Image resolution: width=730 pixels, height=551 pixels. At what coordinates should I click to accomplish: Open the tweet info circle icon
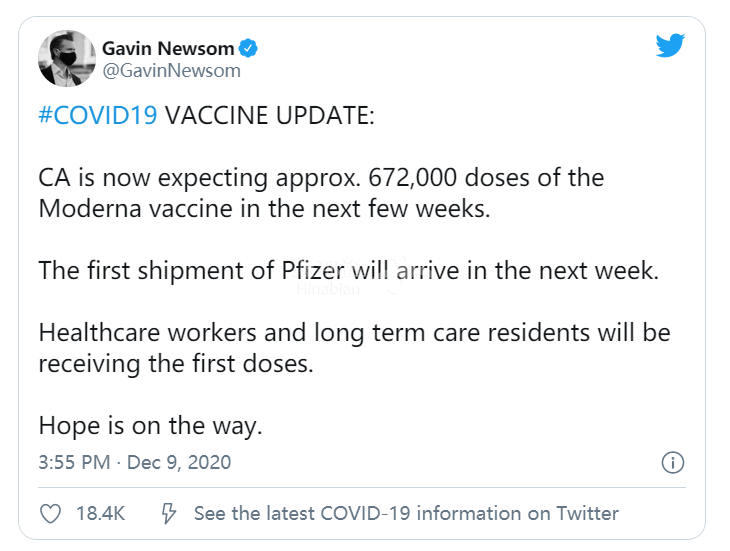[x=673, y=462]
